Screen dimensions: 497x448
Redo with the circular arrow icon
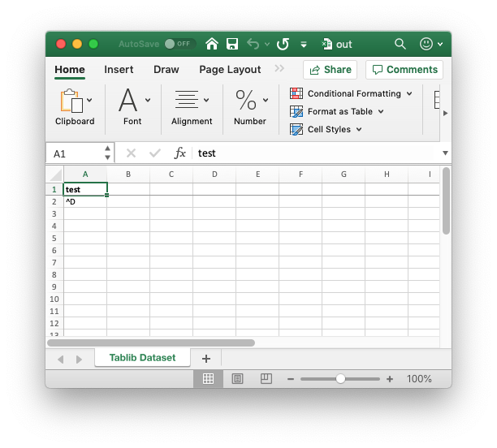[x=283, y=44]
